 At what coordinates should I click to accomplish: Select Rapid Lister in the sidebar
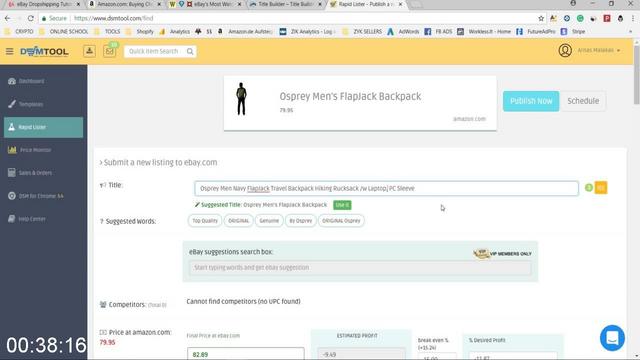[x=43, y=127]
